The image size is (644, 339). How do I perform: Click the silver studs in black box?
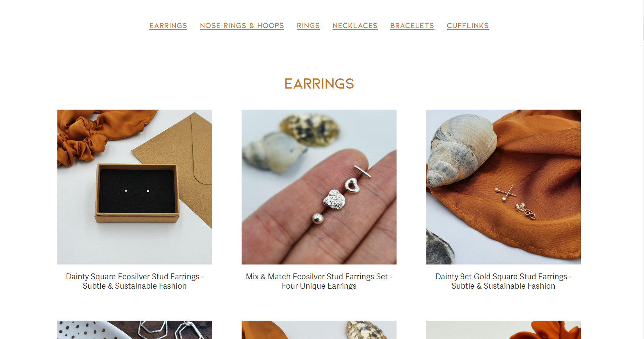coord(137,191)
